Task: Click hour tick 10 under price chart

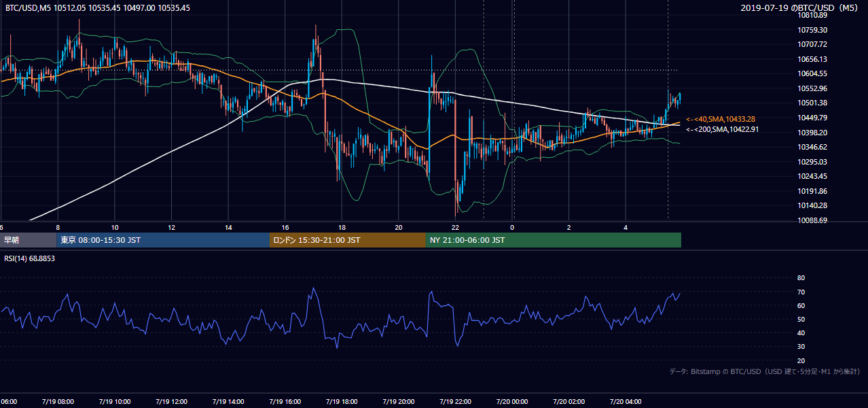Action: [115, 227]
